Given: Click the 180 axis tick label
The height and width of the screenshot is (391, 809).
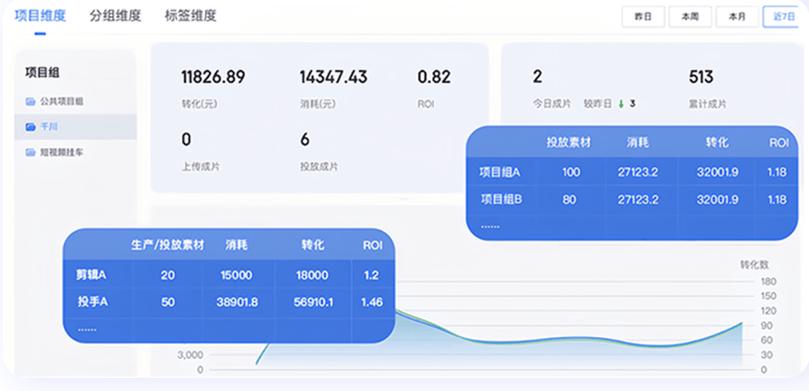Looking at the screenshot, I should [x=768, y=282].
